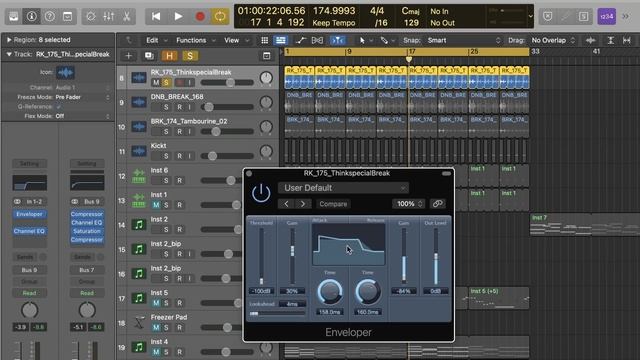640x360 pixels.
Task: Open Smart Controls button
Action: tap(91, 16)
